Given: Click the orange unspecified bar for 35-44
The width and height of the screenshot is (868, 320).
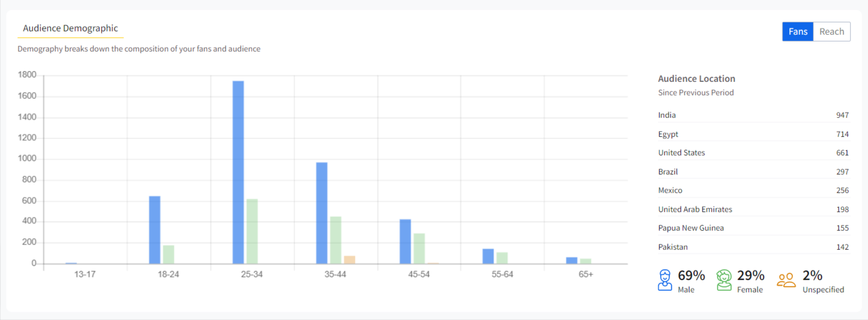Looking at the screenshot, I should coord(349,260).
